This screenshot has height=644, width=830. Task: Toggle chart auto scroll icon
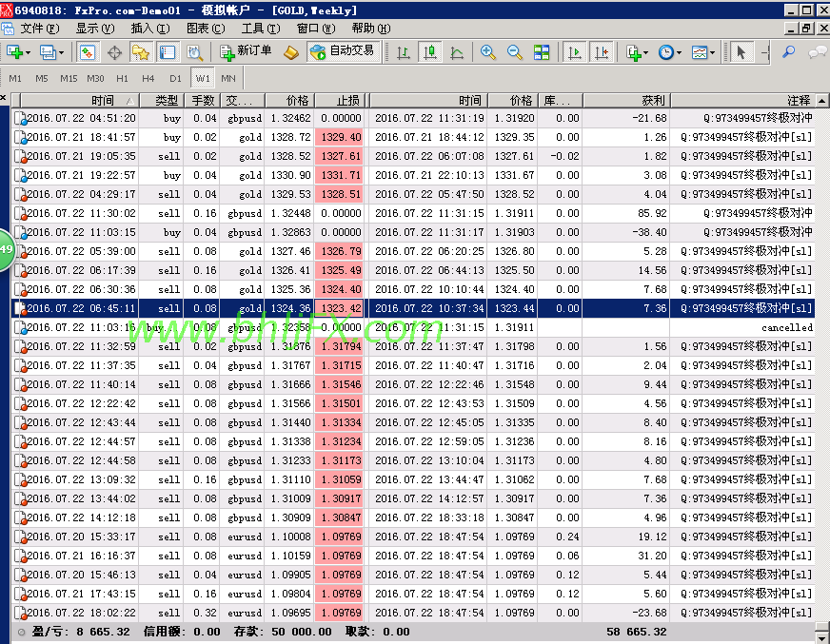pos(574,52)
